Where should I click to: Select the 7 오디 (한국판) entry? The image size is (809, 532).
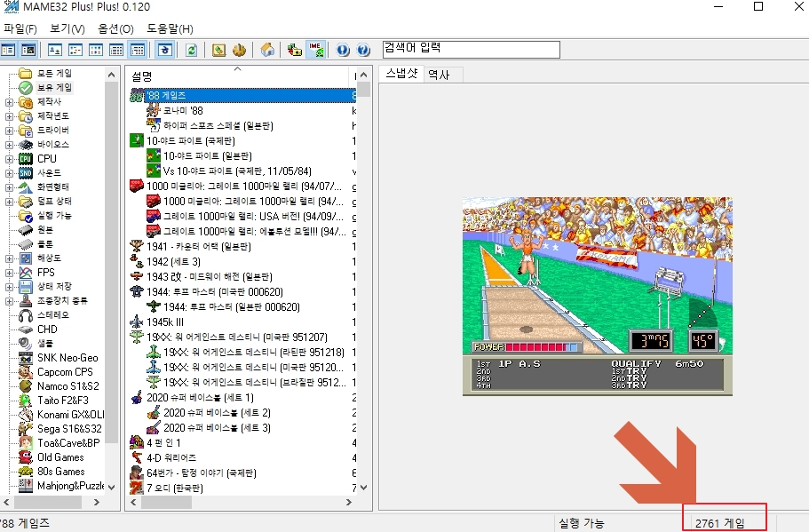174,488
